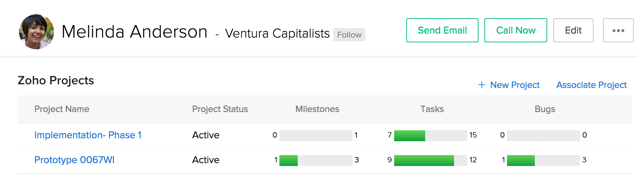Screen dimensions: 644x185
Task: Open the Implementation- Phase 1 project
Action: 88,135
